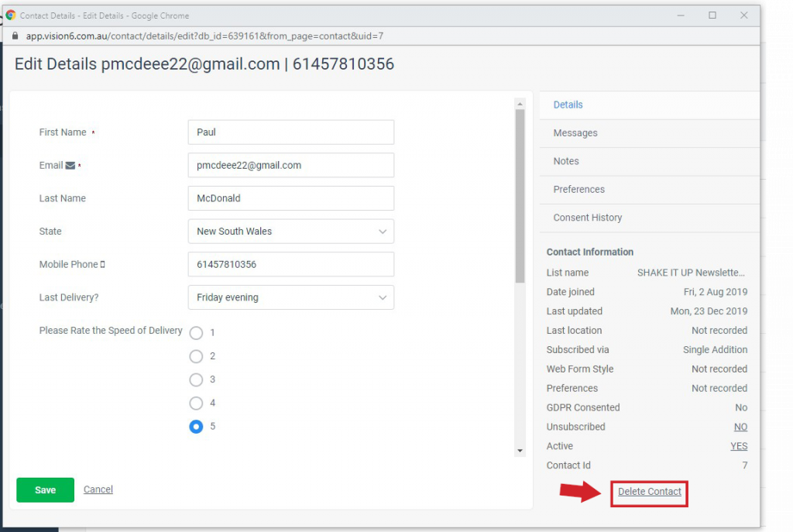Select delivery speed rating 5
Image resolution: width=793 pixels, height=532 pixels.
[196, 427]
